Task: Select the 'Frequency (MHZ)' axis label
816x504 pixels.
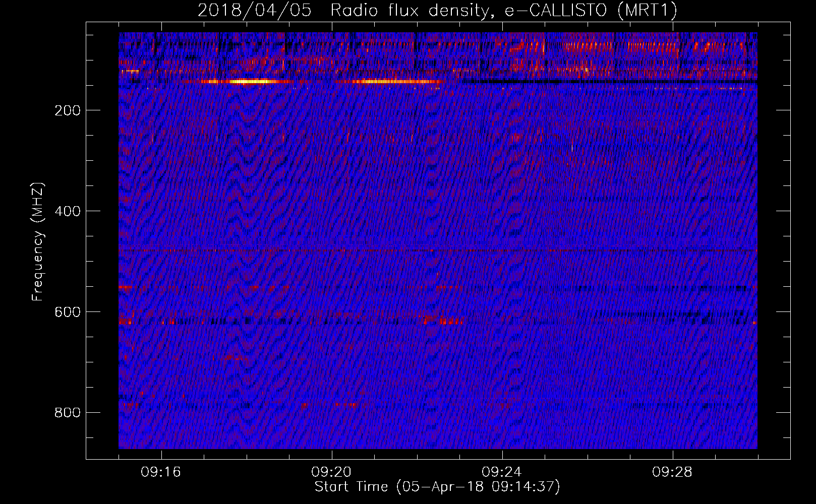Action: click(x=38, y=242)
